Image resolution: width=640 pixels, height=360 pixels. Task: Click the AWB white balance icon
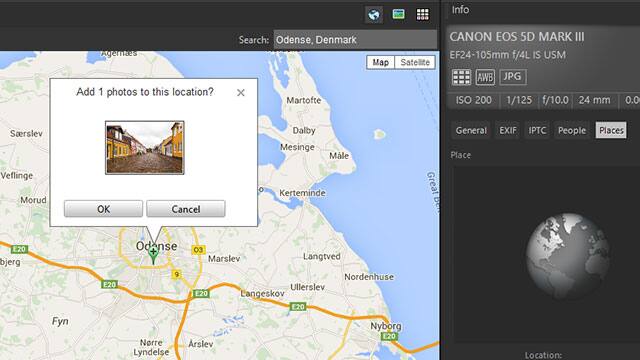coord(485,77)
